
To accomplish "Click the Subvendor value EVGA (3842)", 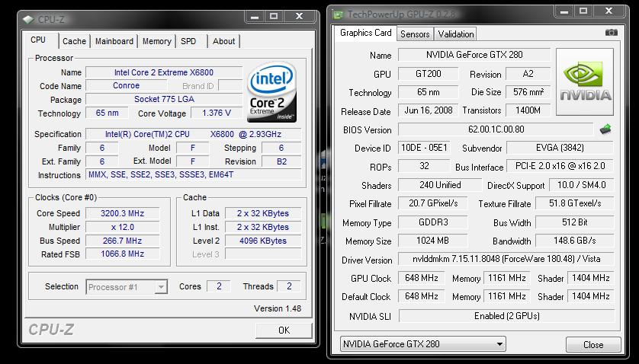I will 560,148.
